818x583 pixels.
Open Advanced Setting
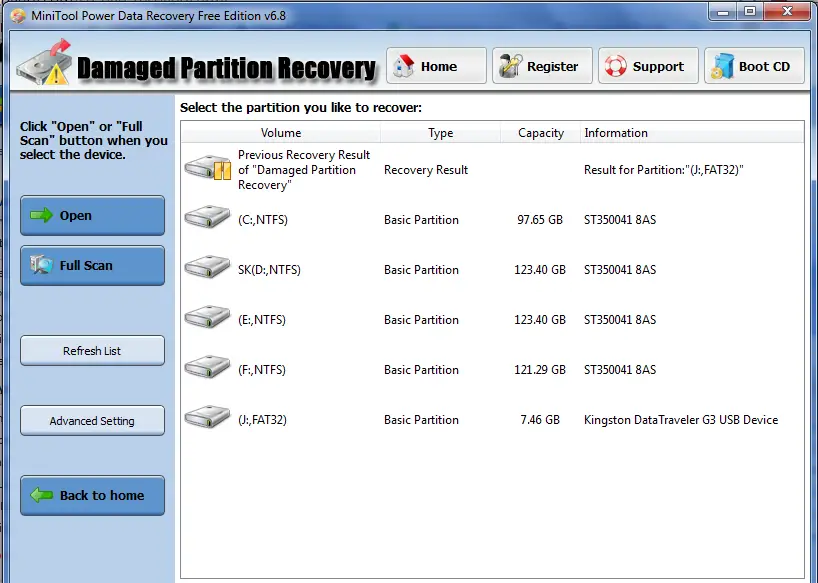(x=92, y=420)
